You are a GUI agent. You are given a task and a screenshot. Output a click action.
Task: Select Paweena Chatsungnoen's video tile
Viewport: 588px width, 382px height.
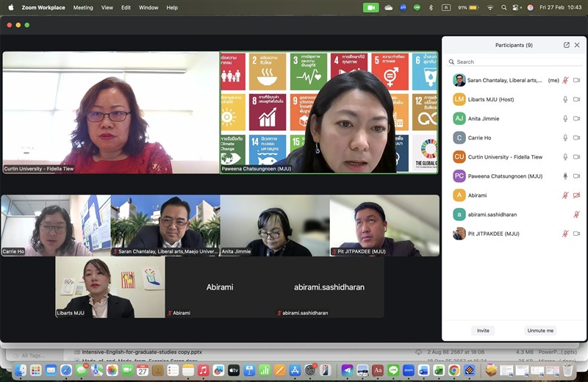[x=329, y=112]
